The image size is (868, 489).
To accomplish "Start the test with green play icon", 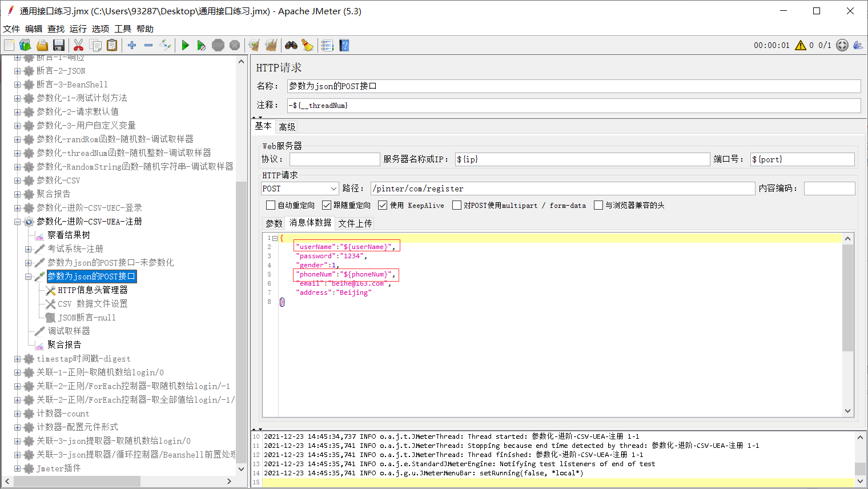I will [185, 45].
